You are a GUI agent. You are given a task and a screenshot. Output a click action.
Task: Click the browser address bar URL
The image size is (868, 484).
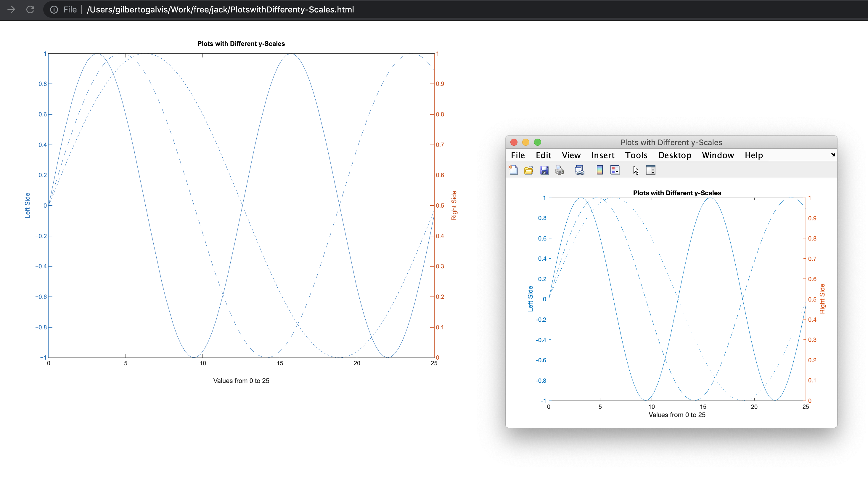220,9
